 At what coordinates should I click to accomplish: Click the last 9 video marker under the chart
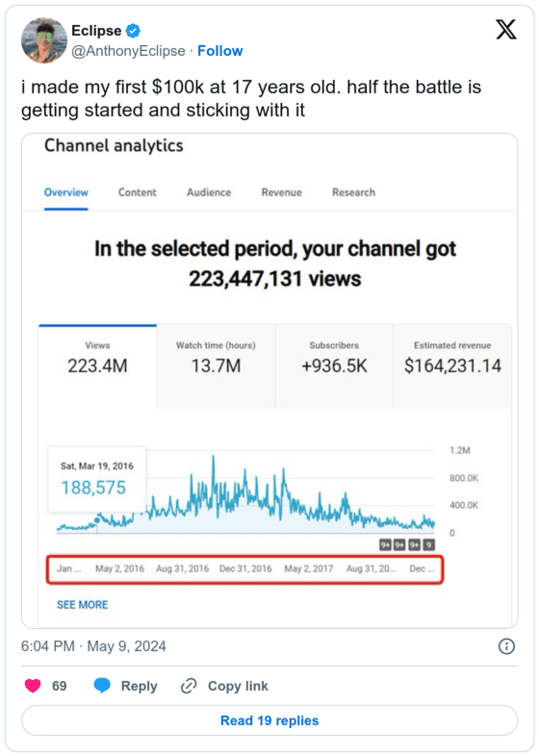(429, 544)
